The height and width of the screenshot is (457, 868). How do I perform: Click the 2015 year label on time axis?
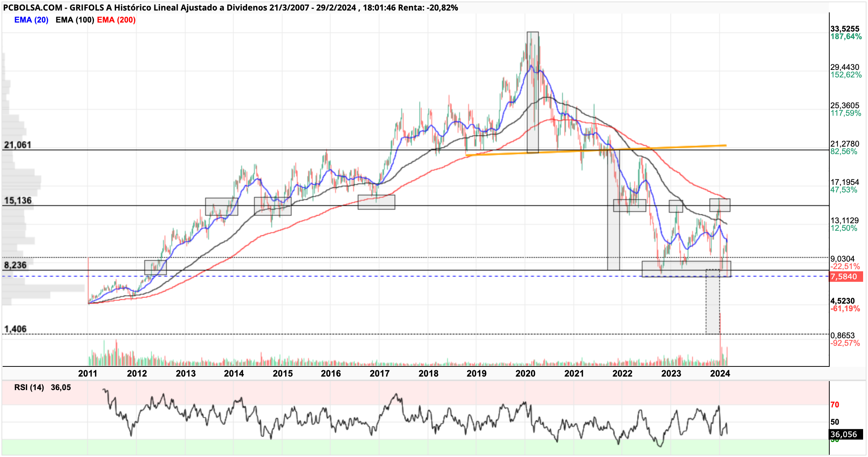pos(283,374)
